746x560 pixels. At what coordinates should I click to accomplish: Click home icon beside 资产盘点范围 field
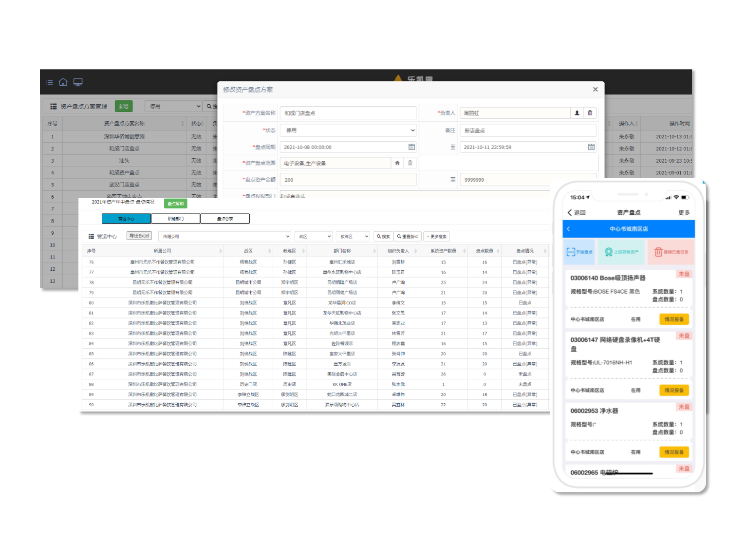397,163
